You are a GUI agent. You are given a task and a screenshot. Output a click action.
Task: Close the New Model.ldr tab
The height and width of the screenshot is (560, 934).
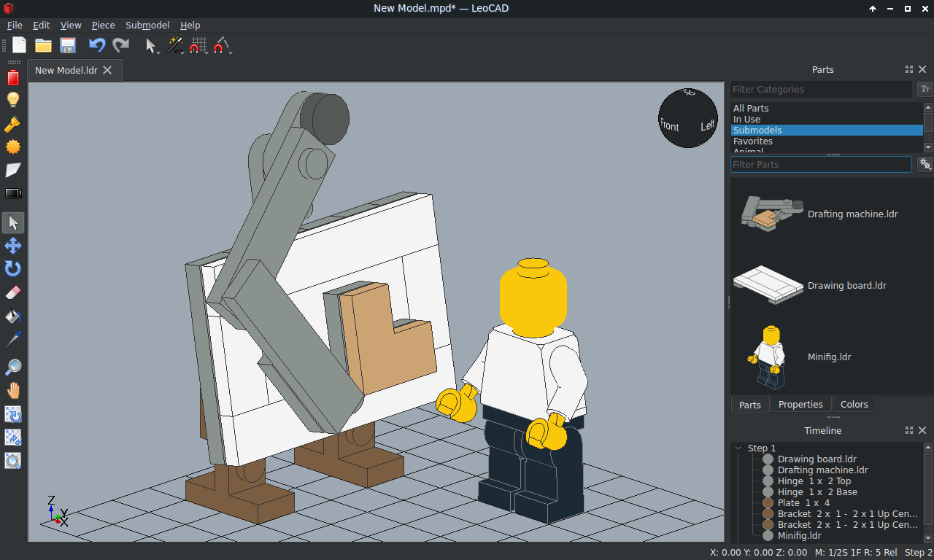coord(107,70)
